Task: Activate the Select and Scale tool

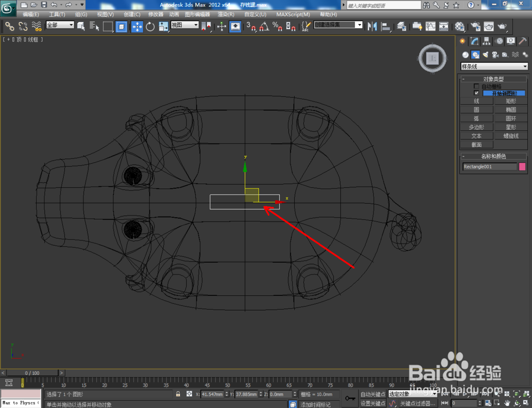Action: point(163,26)
